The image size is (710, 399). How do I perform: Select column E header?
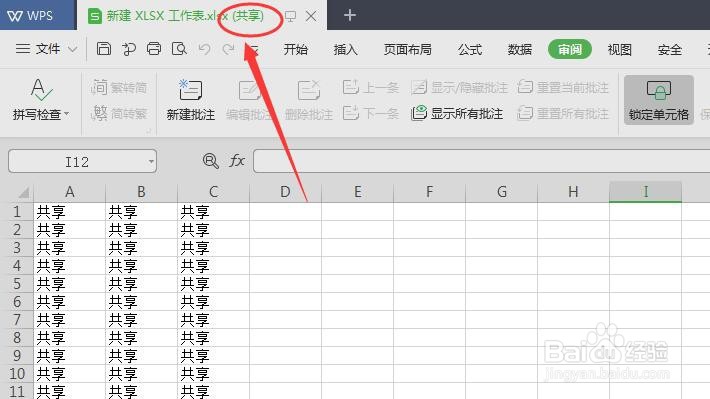point(357,192)
